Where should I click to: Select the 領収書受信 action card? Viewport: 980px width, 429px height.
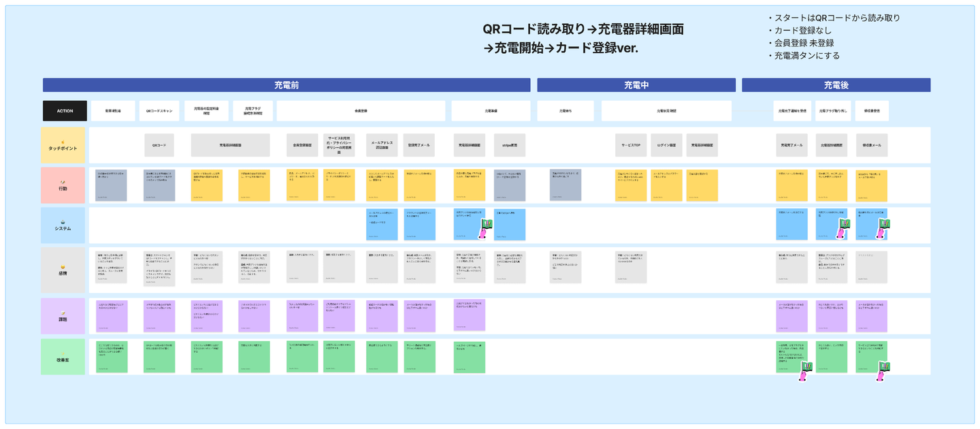872,111
